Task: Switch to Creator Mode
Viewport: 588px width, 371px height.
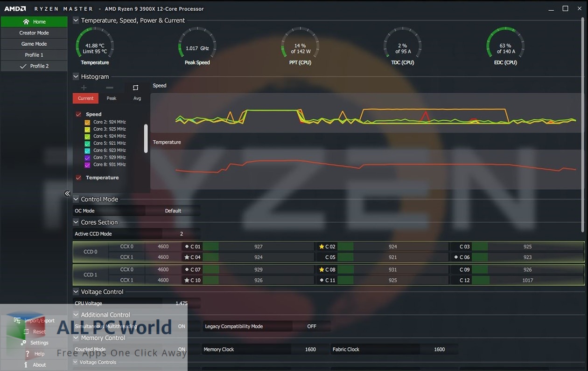Action: [x=34, y=33]
